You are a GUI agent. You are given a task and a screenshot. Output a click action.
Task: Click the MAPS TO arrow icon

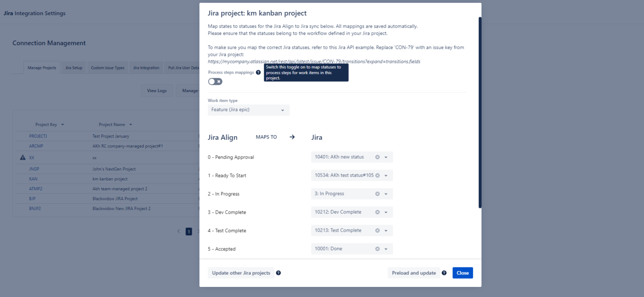point(292,137)
